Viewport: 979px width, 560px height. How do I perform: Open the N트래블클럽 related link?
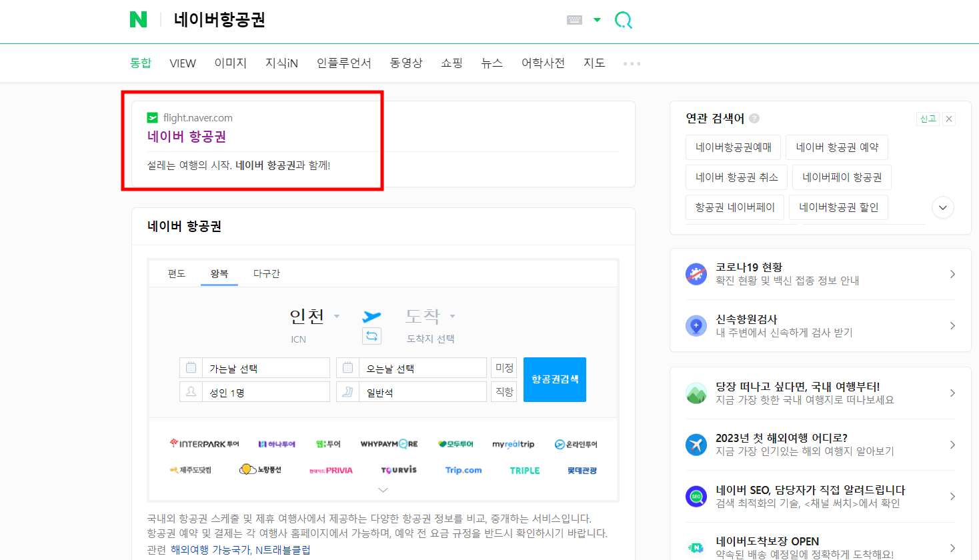283,550
